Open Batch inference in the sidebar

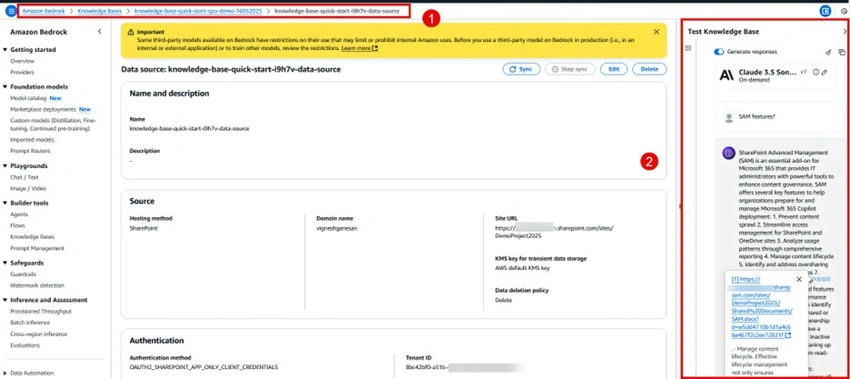[30, 323]
